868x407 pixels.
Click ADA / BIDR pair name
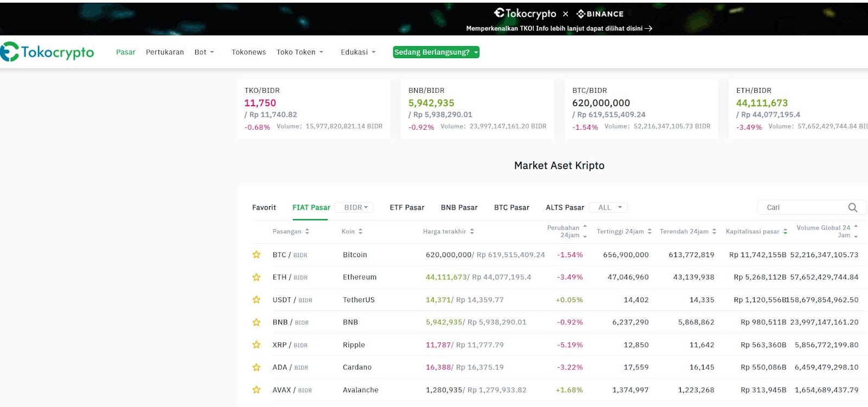click(290, 367)
